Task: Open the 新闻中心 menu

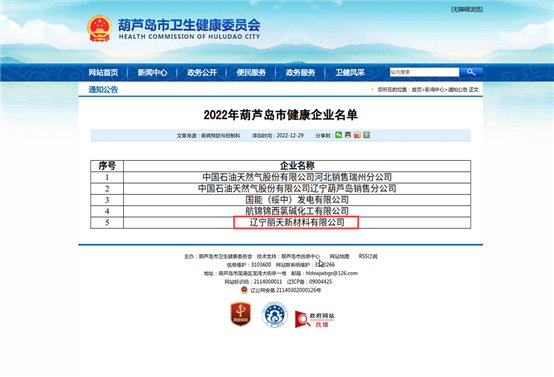Action: [x=152, y=72]
